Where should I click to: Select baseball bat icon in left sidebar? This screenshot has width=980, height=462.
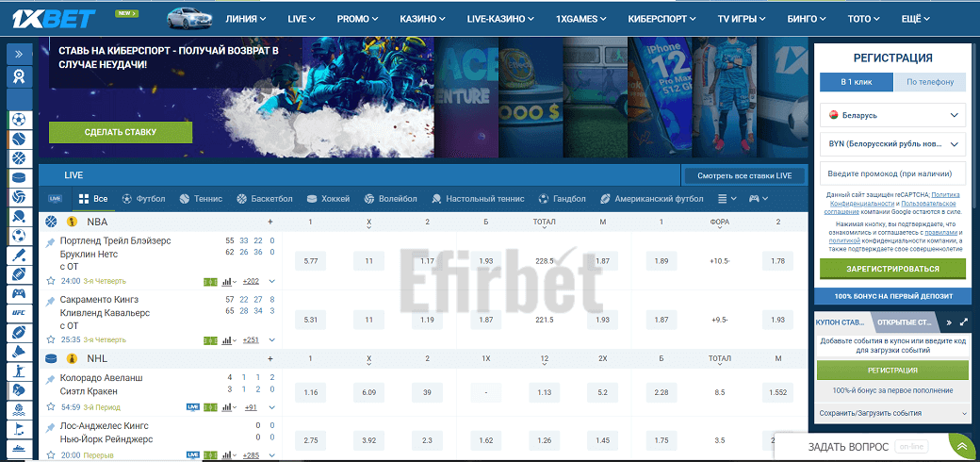pyautogui.click(x=19, y=255)
